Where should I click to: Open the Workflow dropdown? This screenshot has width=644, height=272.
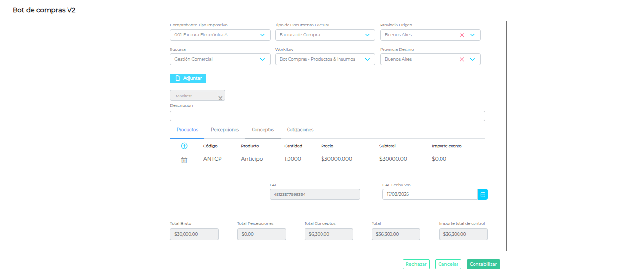click(x=325, y=59)
